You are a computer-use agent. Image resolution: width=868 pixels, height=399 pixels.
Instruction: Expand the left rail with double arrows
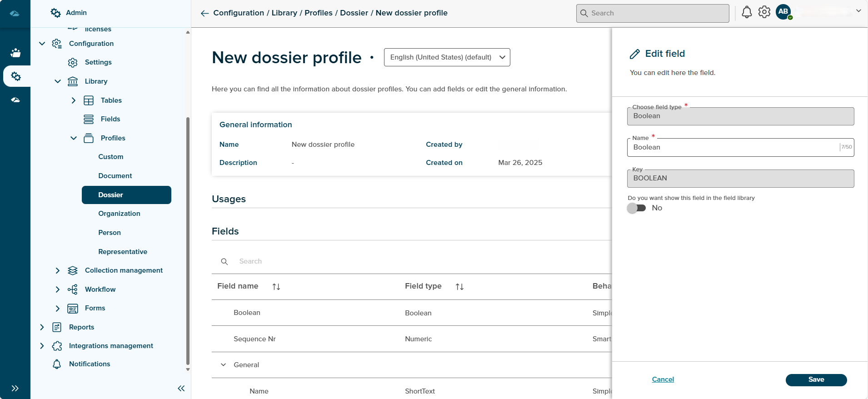point(15,388)
